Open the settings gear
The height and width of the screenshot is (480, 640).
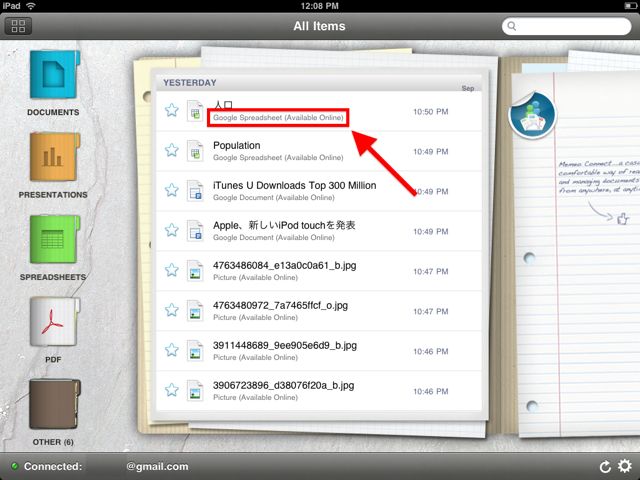click(x=624, y=466)
